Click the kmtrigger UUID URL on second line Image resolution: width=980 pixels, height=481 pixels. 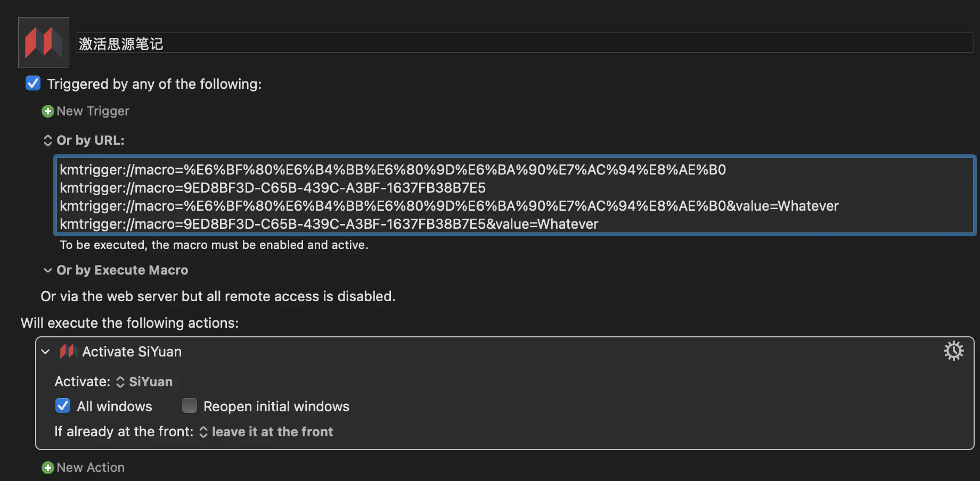click(273, 188)
